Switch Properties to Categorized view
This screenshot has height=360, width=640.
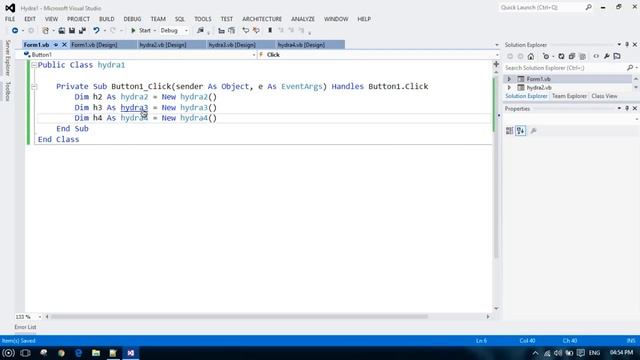(509, 131)
